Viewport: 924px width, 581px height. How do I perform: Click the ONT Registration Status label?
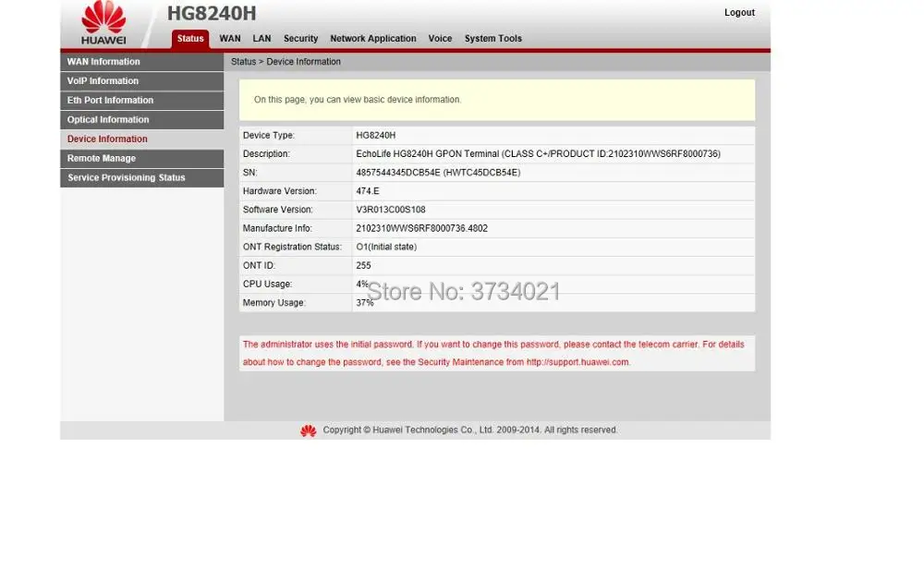pyautogui.click(x=292, y=247)
